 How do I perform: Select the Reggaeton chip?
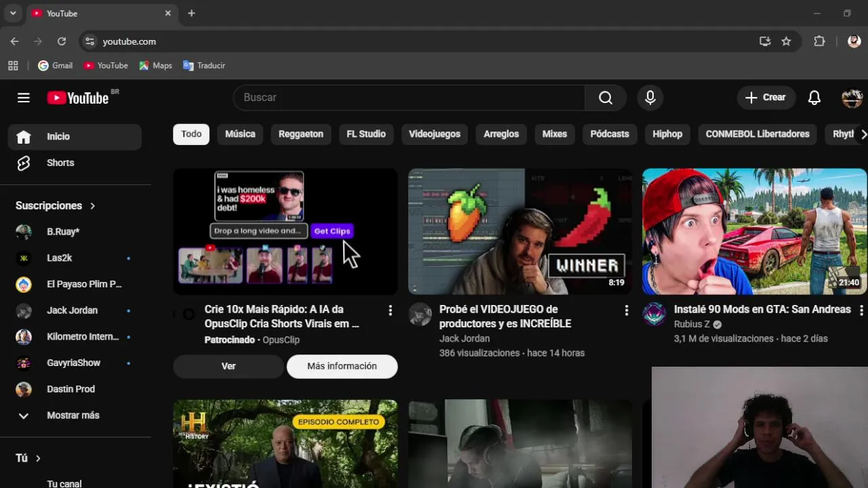[300, 134]
